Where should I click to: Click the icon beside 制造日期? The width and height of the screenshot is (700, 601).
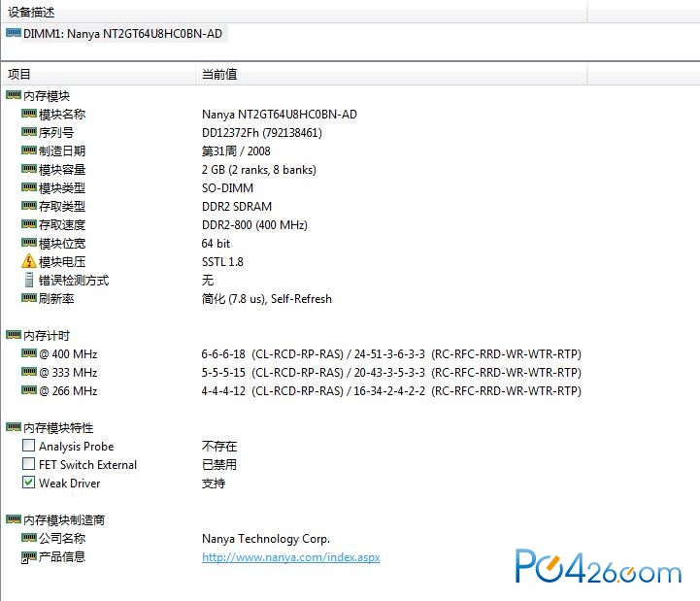click(x=29, y=150)
